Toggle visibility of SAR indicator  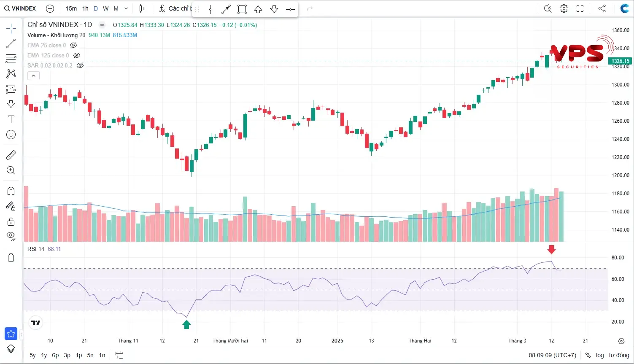click(x=80, y=65)
